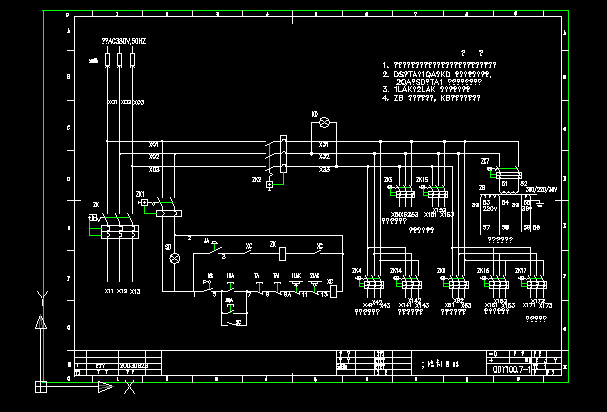Select the ZK2 breaker actuator box
This screenshot has width=607, height=412.
[x=269, y=185]
